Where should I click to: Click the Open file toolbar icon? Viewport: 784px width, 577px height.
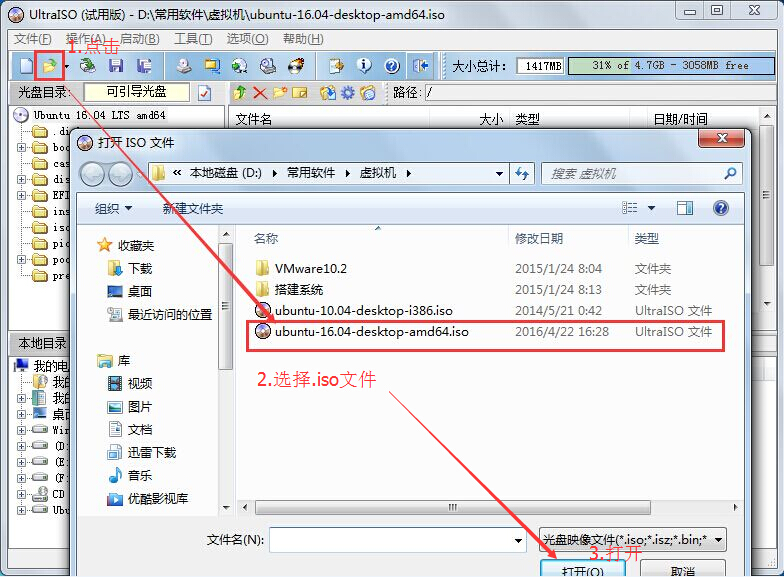[50, 66]
